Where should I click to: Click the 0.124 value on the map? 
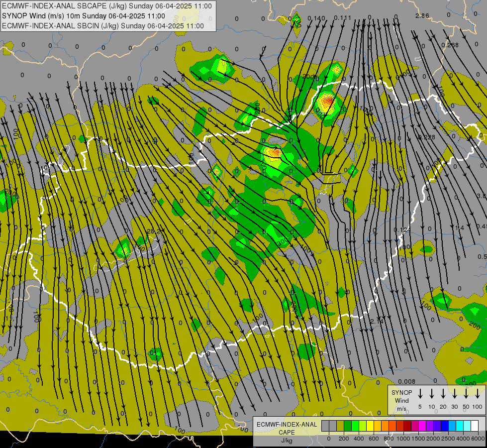click(x=402, y=230)
